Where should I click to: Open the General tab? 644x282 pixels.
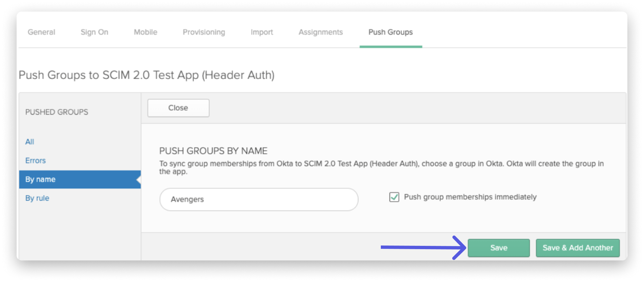point(41,32)
